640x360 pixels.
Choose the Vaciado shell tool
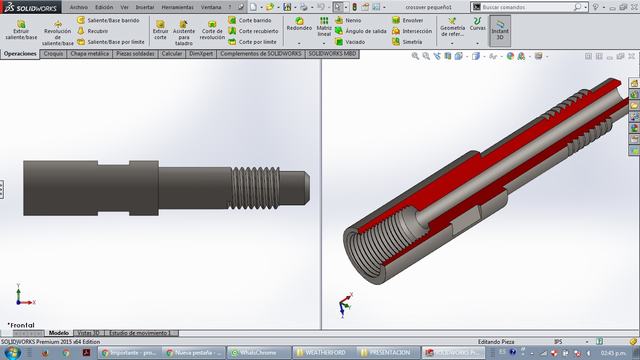coord(350,42)
